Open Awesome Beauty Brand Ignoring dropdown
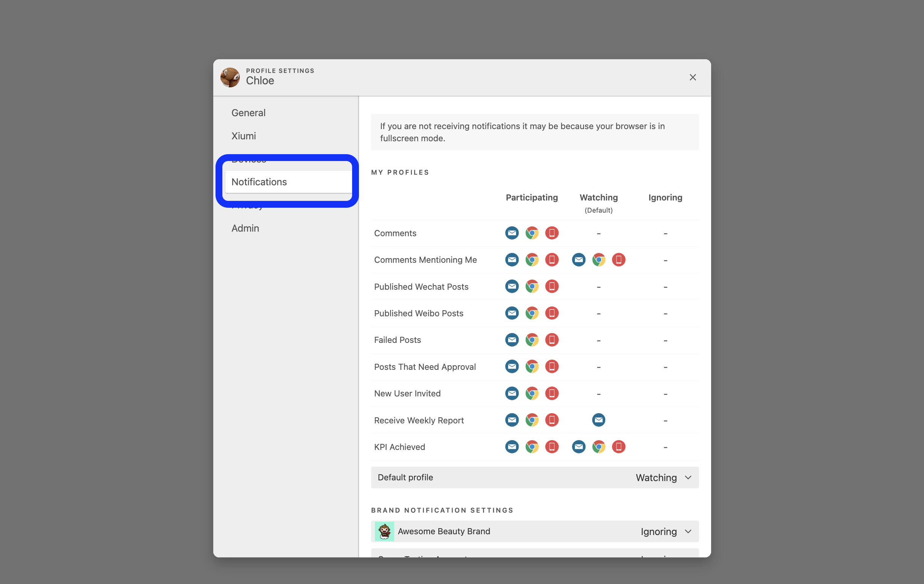Screen dimensions: 924x584 (666, 532)
